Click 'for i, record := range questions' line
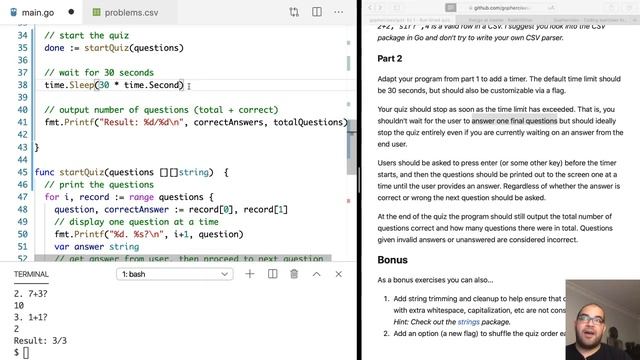The height and width of the screenshot is (360, 640). point(129,197)
